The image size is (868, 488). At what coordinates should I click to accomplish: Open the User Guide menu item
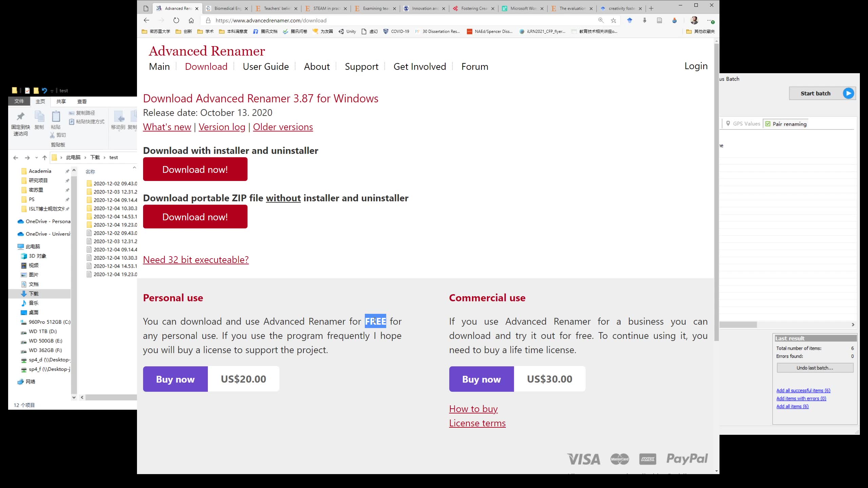265,66
